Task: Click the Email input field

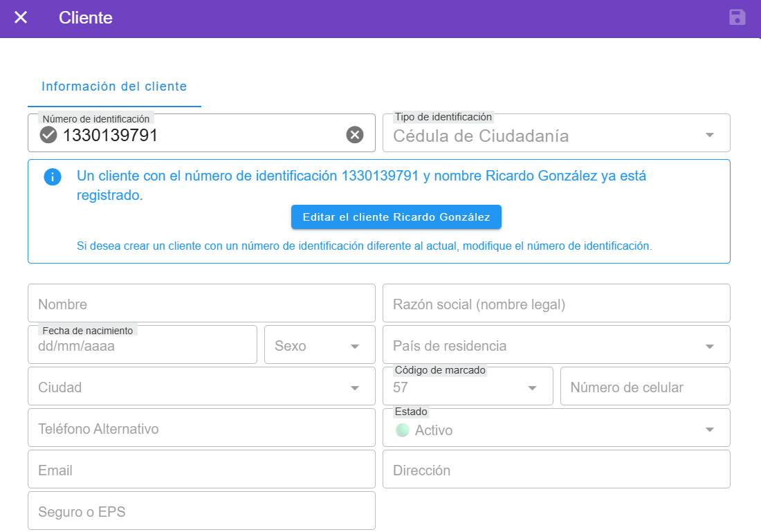Action: coord(201,470)
